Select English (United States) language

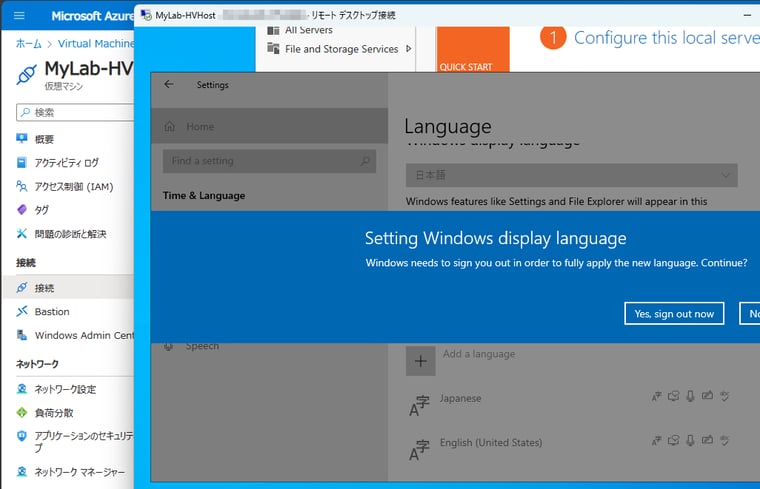491,442
